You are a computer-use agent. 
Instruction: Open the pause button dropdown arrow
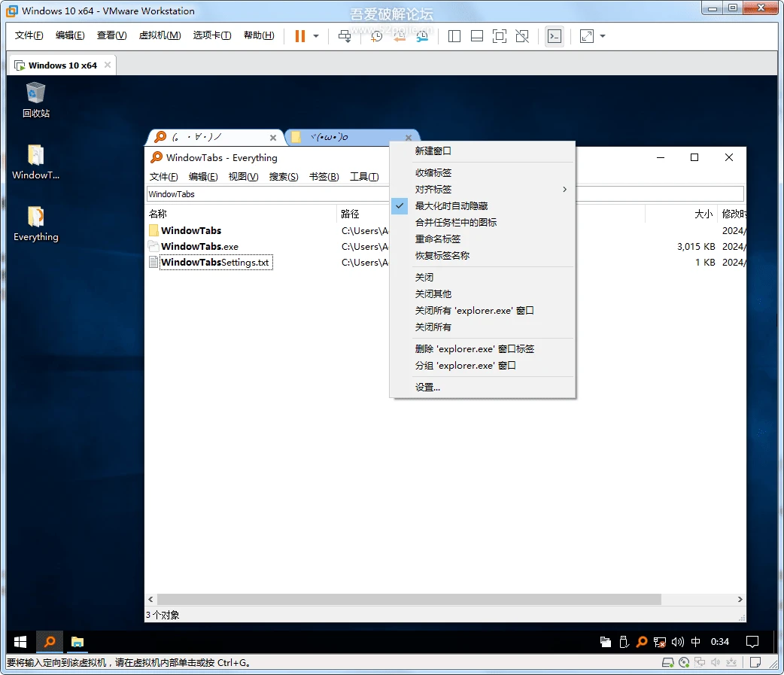coord(316,35)
